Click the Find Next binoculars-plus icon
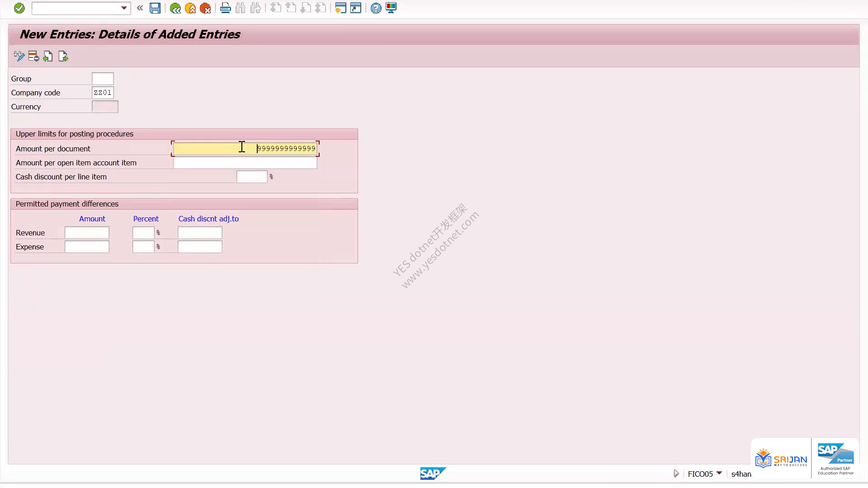This screenshot has height=488, width=868. tap(256, 8)
